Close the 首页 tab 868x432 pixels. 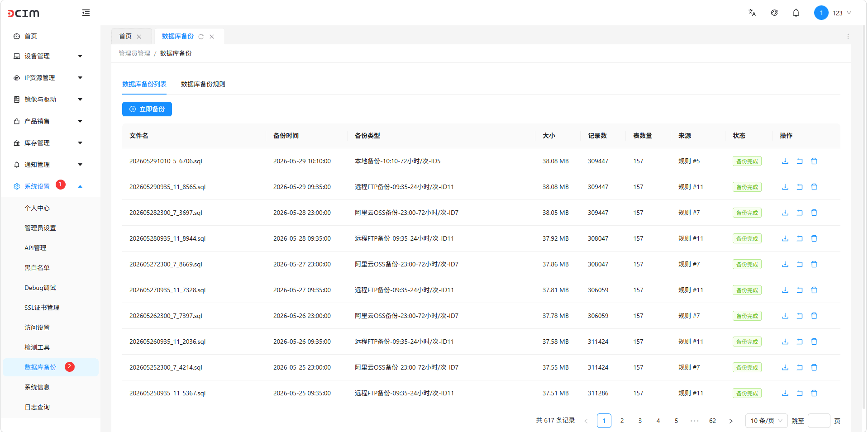[x=139, y=37]
